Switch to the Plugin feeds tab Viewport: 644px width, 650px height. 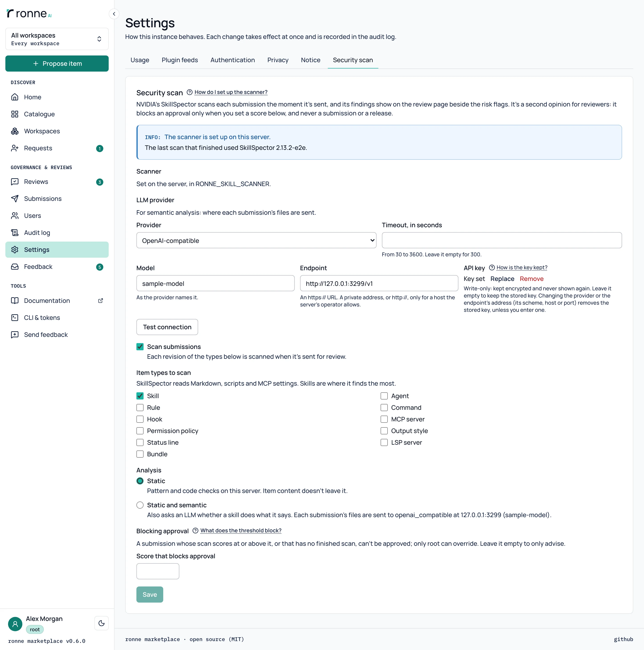click(180, 60)
